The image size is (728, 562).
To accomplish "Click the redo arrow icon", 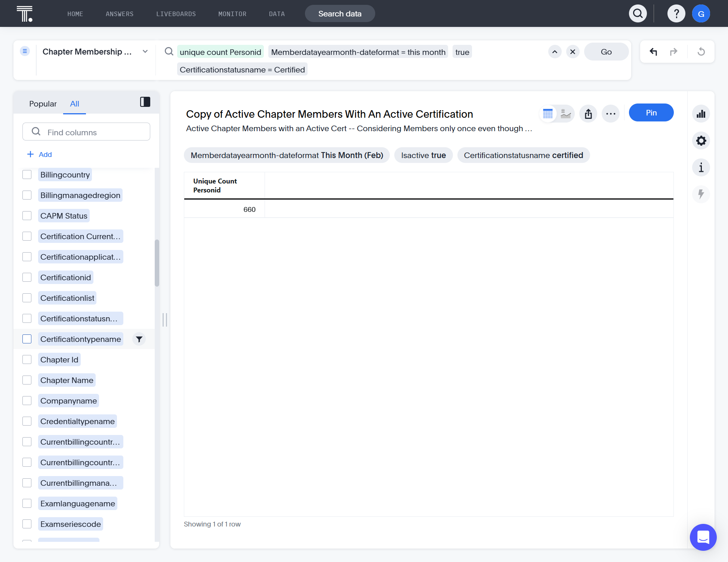I will 674,52.
